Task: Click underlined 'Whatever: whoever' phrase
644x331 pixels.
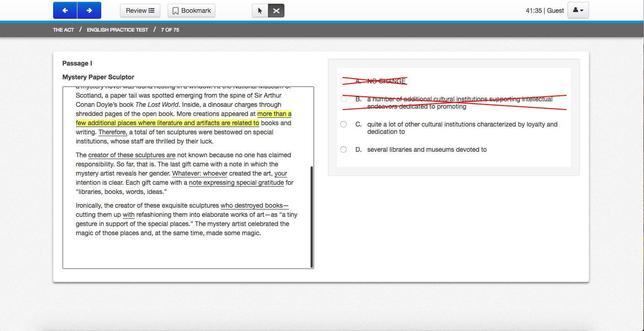Action: point(200,173)
